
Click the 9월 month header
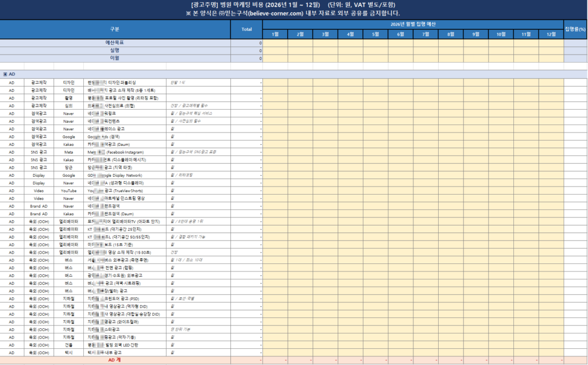coord(476,34)
